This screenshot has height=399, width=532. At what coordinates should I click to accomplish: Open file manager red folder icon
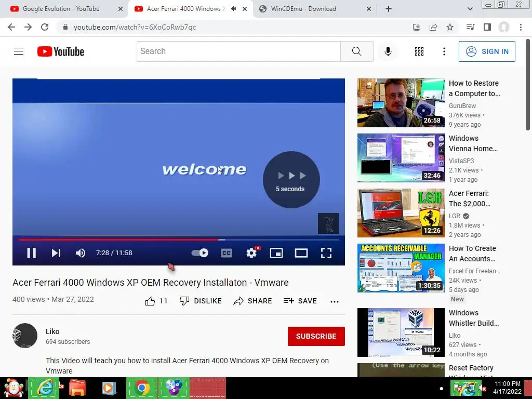point(77,388)
